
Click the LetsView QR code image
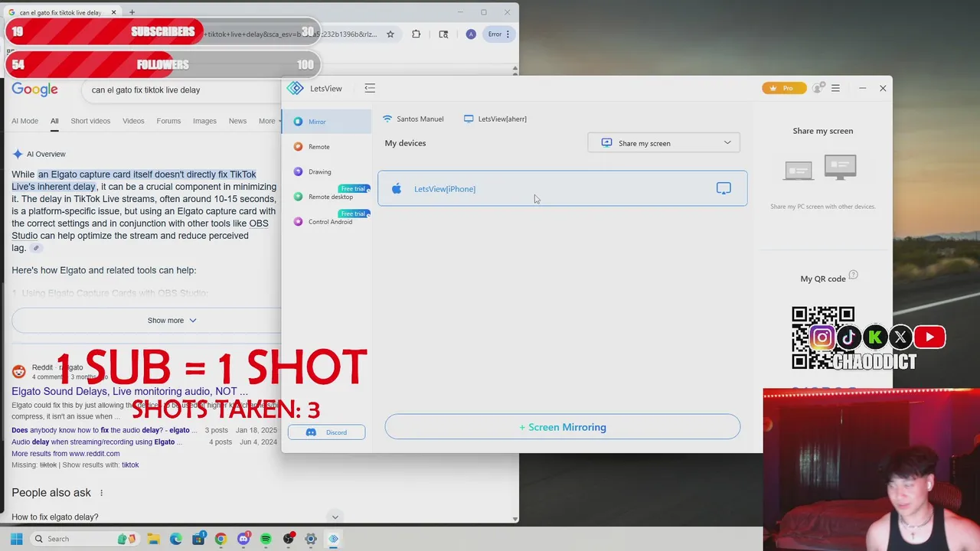tap(823, 337)
